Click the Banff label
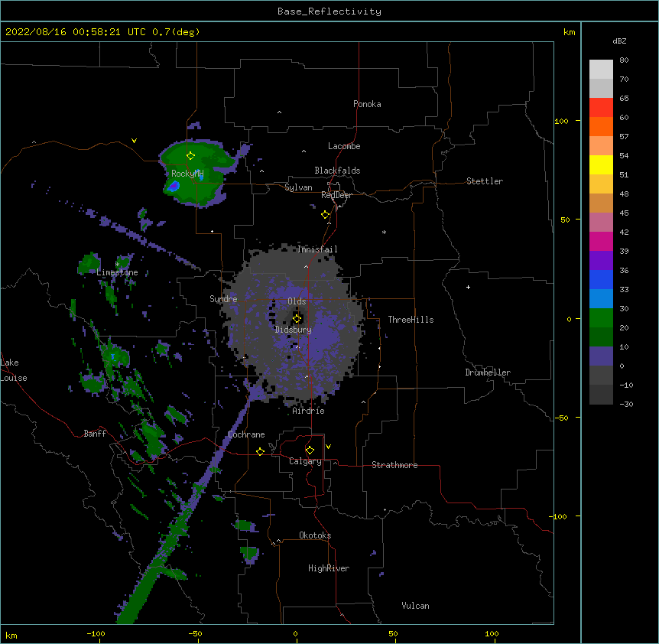Screen dimensions: 659x644 coord(95,434)
